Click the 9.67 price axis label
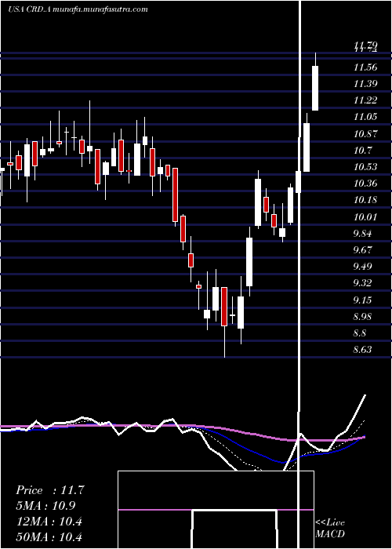 [363, 249]
